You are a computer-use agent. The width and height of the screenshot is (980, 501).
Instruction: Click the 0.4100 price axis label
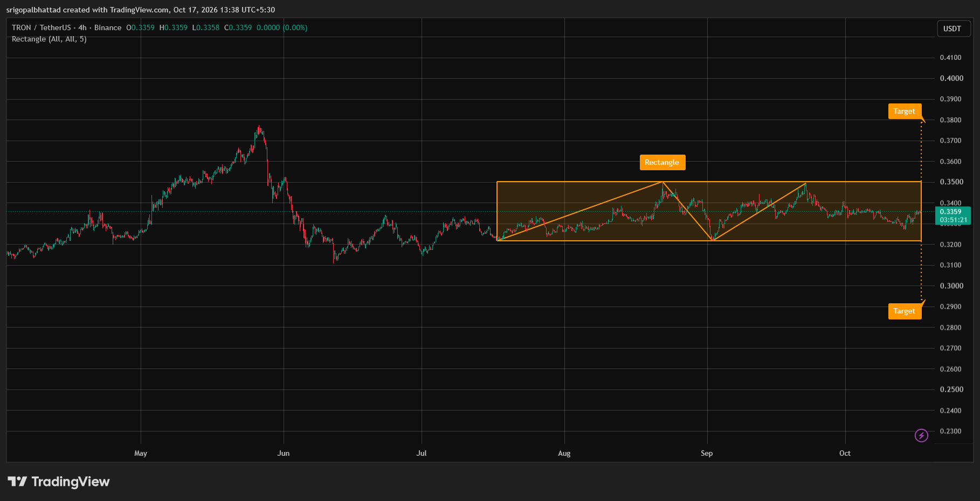tap(951, 58)
